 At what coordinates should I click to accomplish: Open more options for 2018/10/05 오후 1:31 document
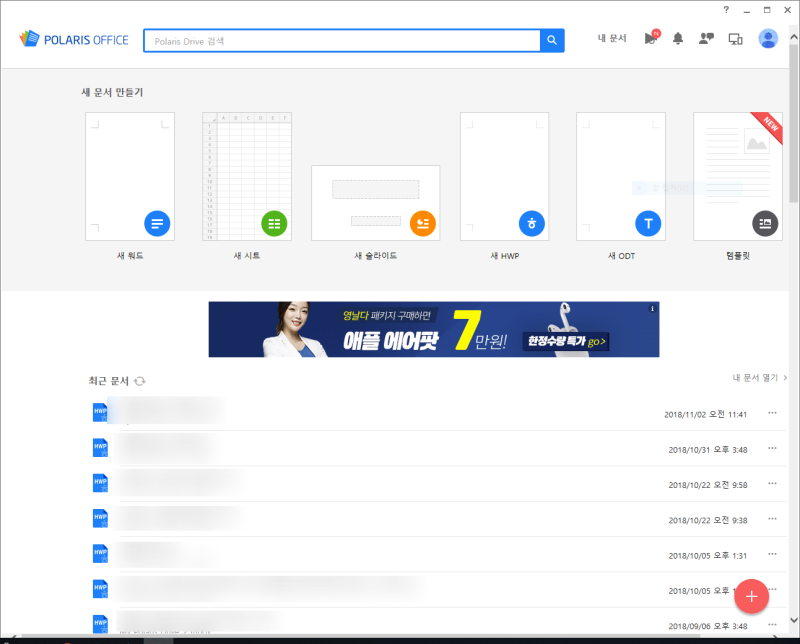coord(772,554)
